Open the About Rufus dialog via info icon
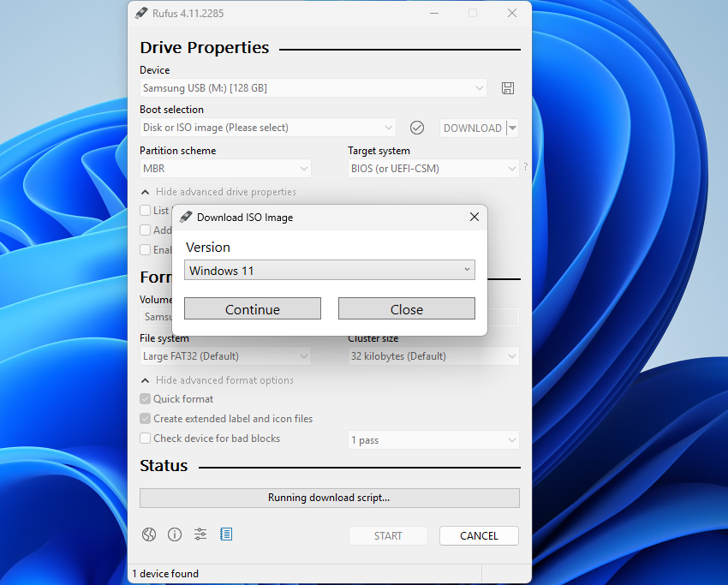 click(175, 534)
